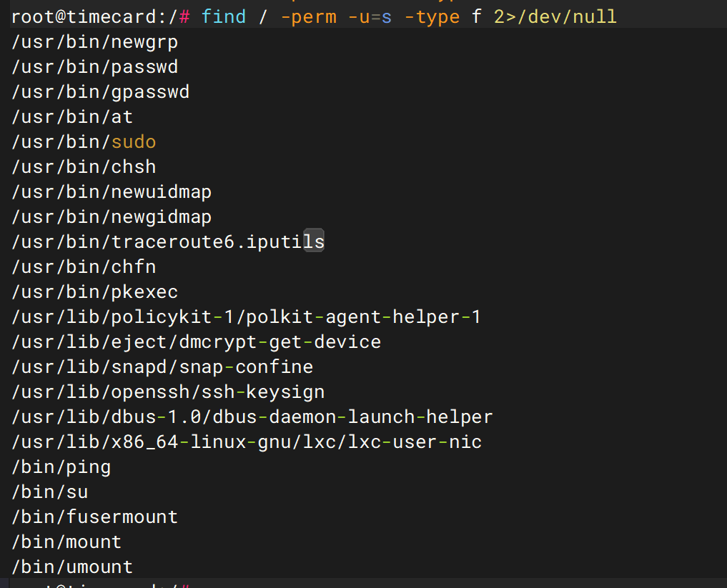Click the lxc-user-nic path
Image resolution: width=727 pixels, height=588 pixels.
(247, 442)
